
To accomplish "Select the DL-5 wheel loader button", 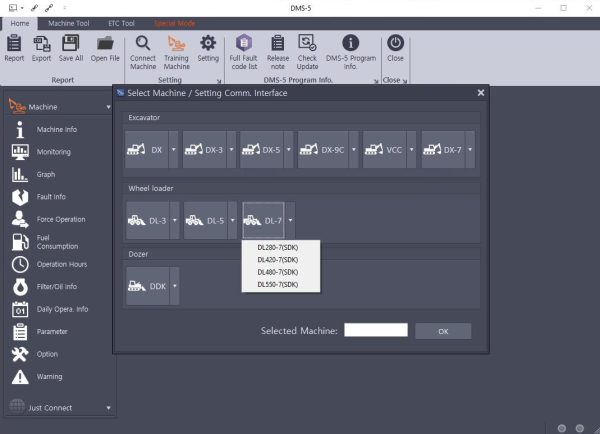I will 205,220.
